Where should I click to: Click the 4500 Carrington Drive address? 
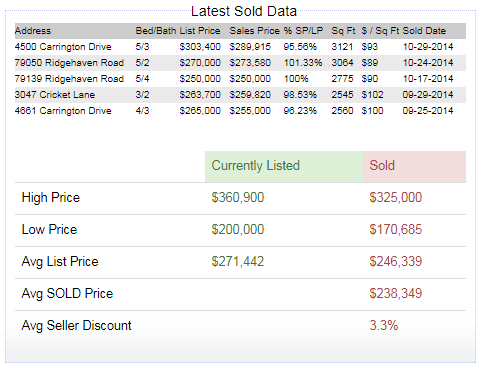coord(63,47)
